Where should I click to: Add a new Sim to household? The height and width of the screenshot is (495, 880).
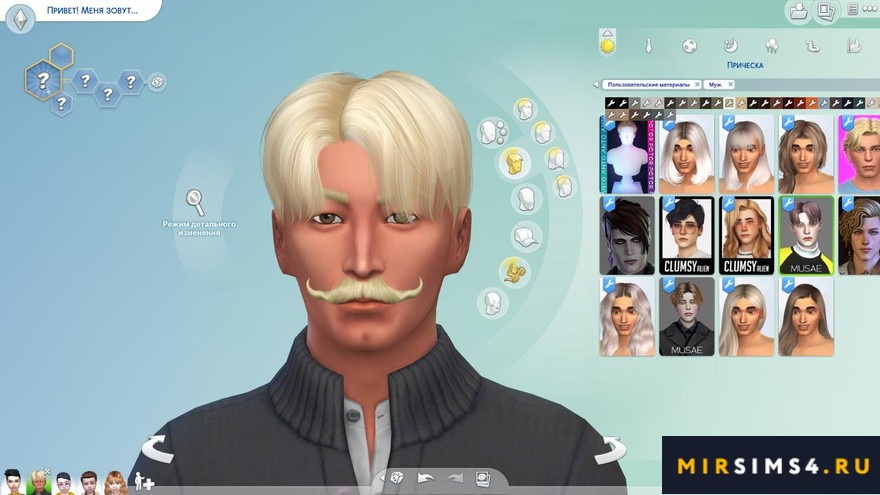point(144,481)
